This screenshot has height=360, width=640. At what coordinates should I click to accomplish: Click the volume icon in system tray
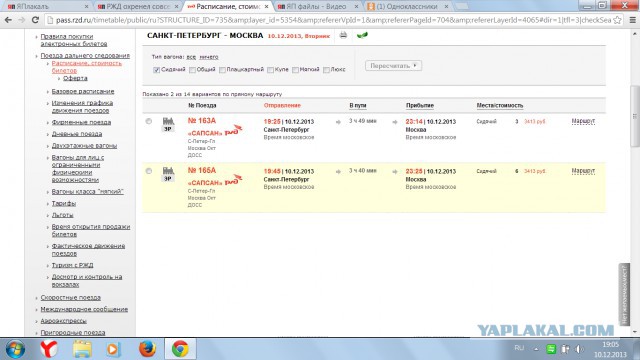[579, 349]
